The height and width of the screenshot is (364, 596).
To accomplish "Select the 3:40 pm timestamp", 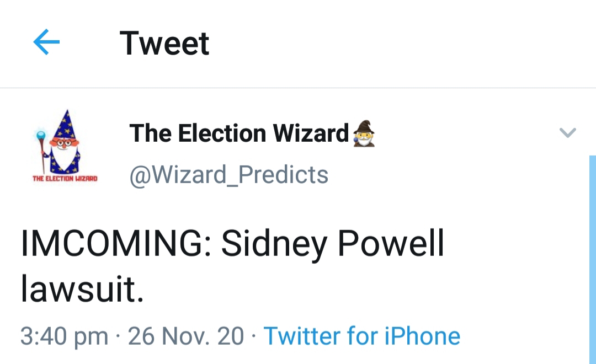I will tap(64, 336).
